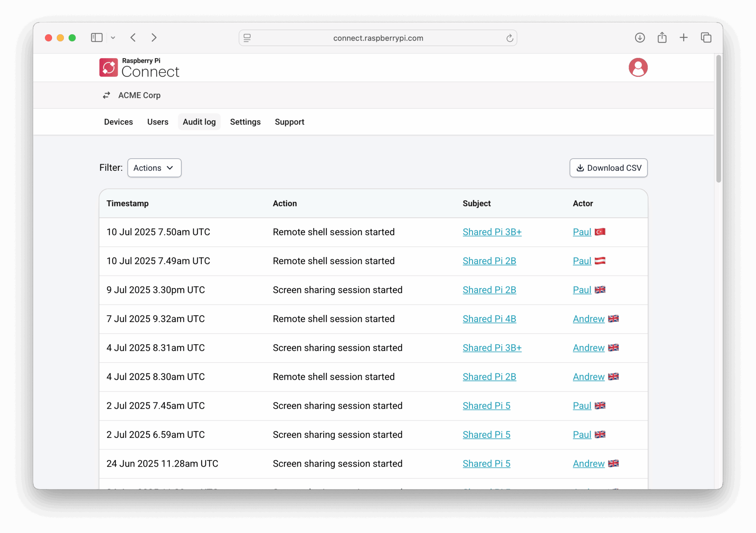Image resolution: width=756 pixels, height=533 pixels.
Task: Show the tab overview icon
Action: pyautogui.click(x=706, y=37)
